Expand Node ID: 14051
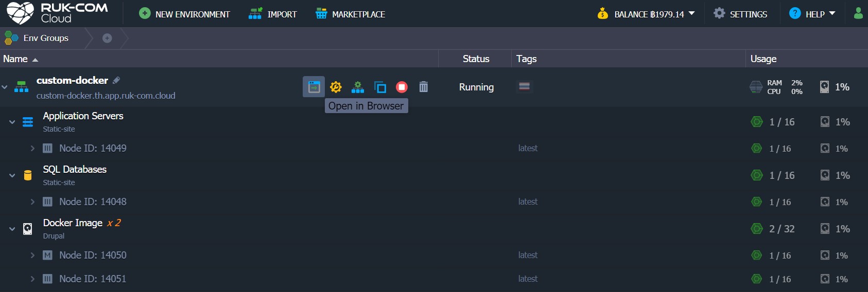 point(32,279)
